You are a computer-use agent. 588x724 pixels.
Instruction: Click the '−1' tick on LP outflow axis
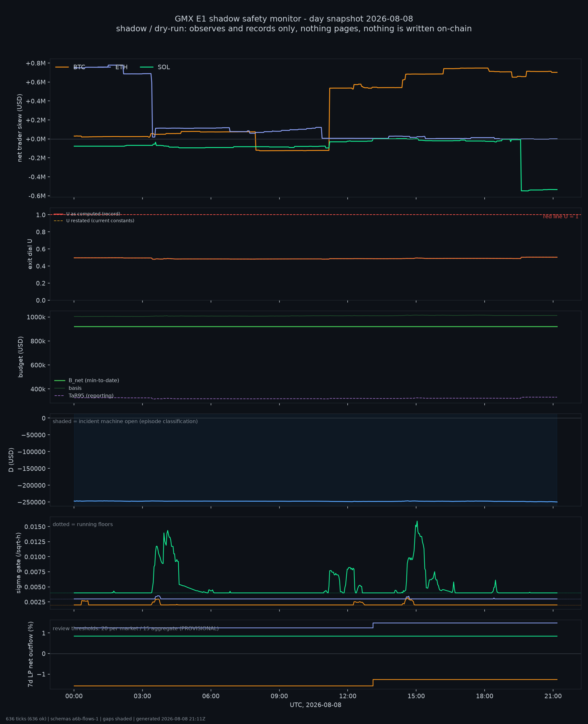(41, 674)
